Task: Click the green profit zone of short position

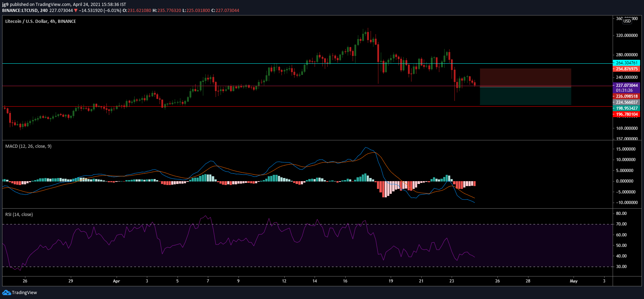Action: pyautogui.click(x=525, y=96)
